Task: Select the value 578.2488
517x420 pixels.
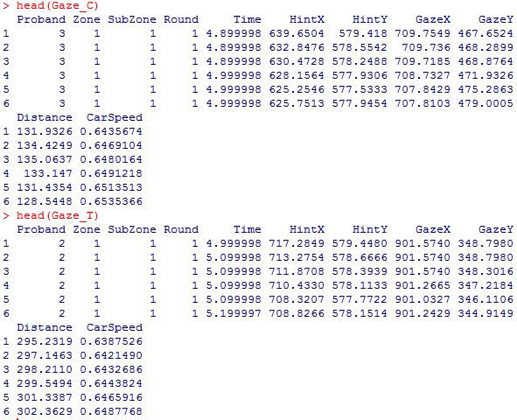Action: coord(360,61)
